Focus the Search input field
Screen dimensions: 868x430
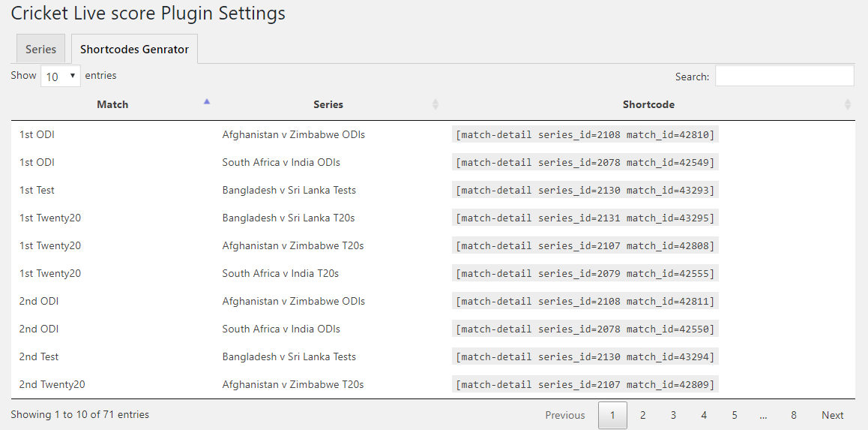[x=784, y=76]
